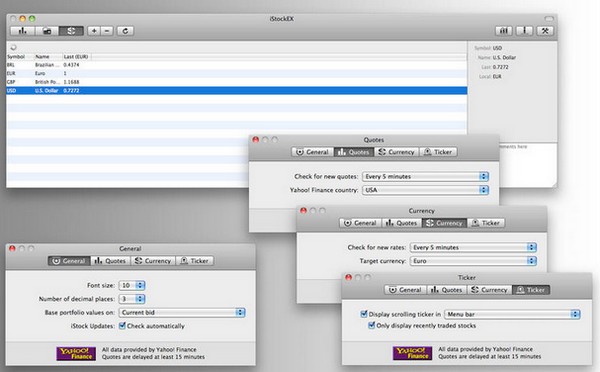Select General tab in the General window

69,261
